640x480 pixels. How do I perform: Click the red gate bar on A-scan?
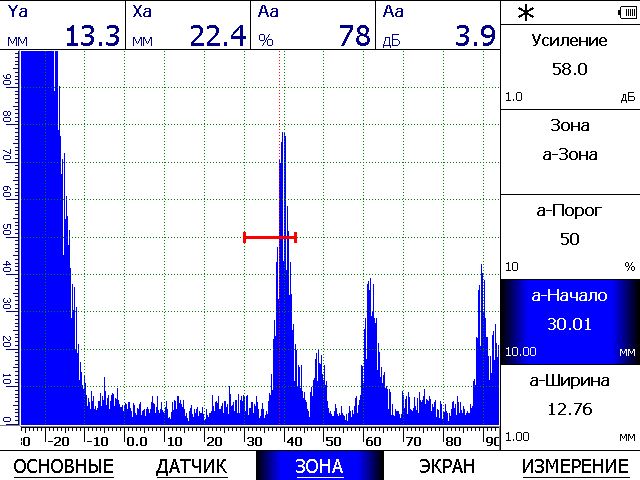pyautogui.click(x=270, y=237)
